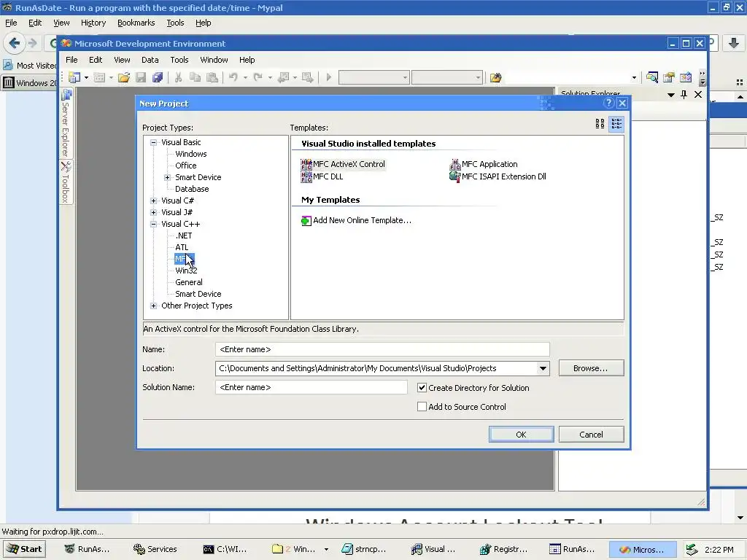The width and height of the screenshot is (747, 560).
Task: Click the Browse... button
Action: (x=591, y=368)
